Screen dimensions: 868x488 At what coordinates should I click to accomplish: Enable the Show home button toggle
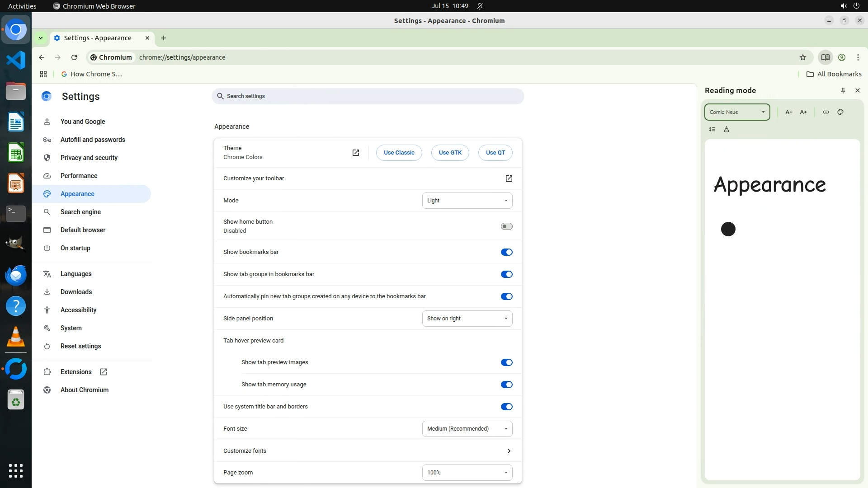point(506,226)
